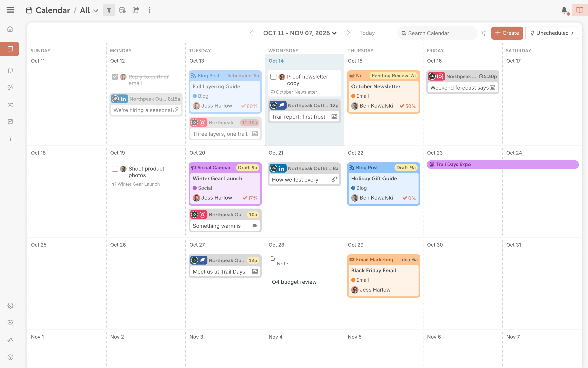Open the three-dot more options menu

[x=149, y=10]
